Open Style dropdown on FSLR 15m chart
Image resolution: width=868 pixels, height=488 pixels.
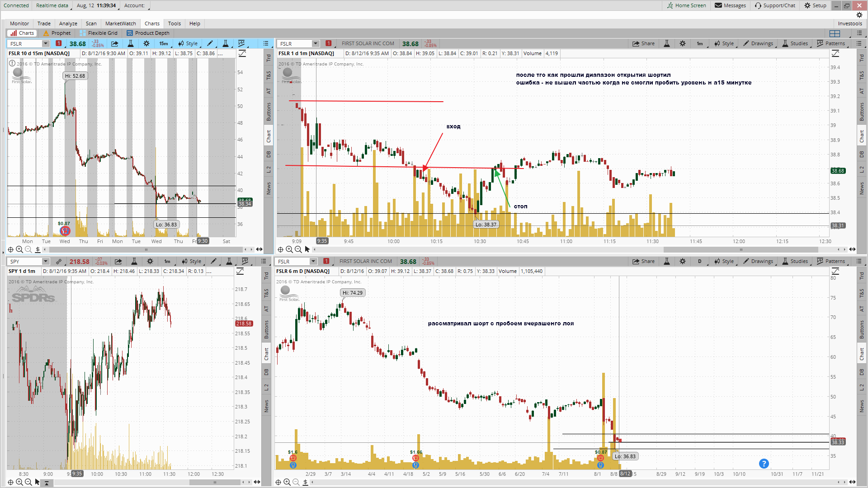point(188,44)
